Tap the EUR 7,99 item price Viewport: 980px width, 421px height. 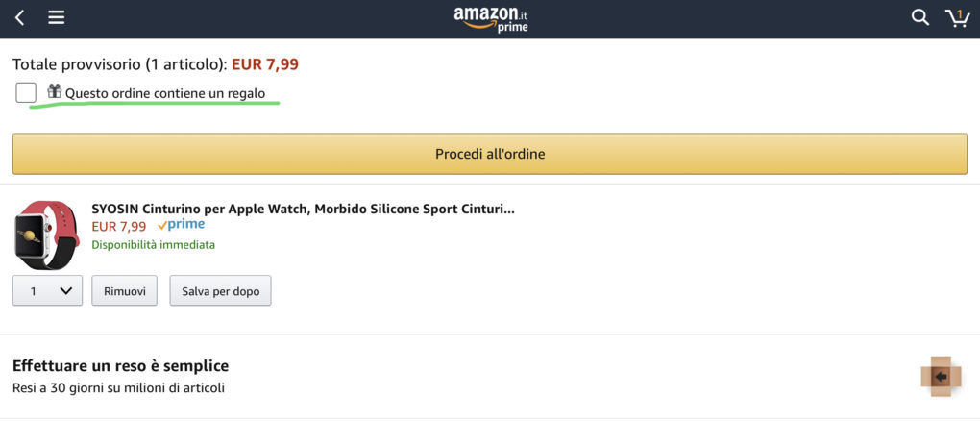point(119,226)
